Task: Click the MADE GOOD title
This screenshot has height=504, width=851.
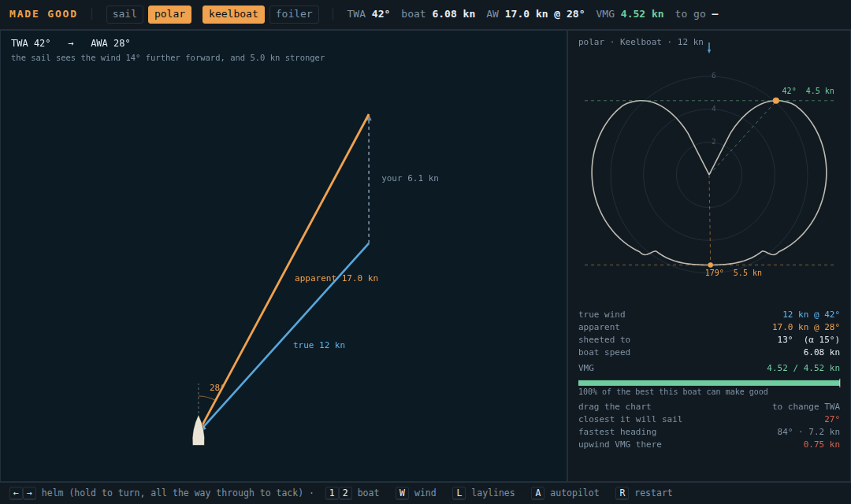Action: 43,14
